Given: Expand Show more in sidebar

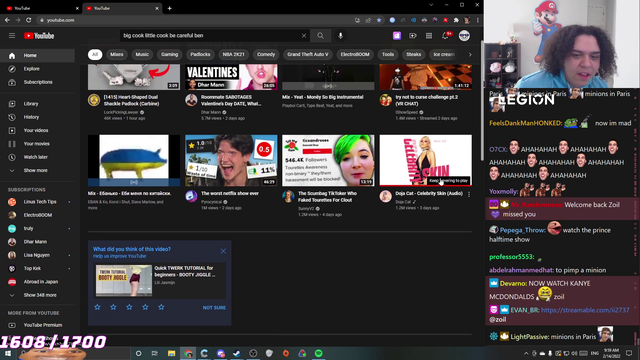Looking at the screenshot, I should [37, 171].
